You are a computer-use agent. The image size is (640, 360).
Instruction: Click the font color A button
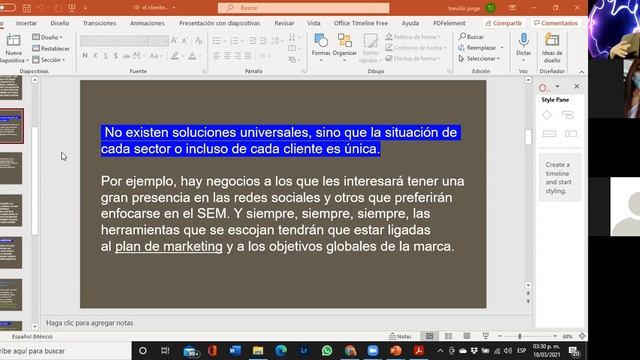coord(192,56)
